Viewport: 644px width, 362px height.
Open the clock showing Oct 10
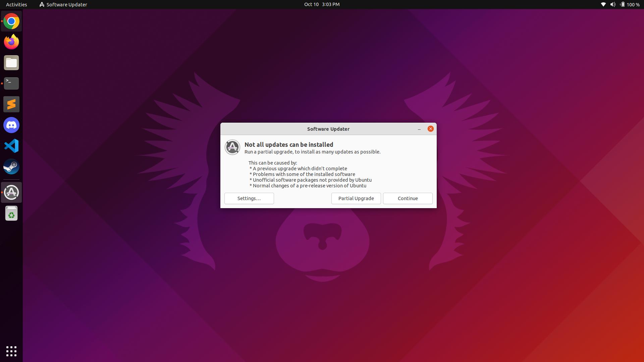coord(322,4)
